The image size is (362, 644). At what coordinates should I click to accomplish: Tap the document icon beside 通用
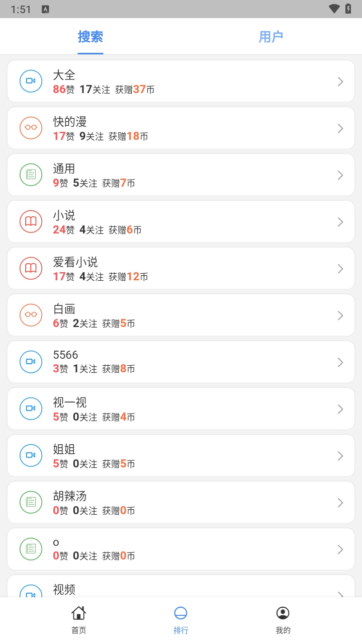click(x=31, y=175)
